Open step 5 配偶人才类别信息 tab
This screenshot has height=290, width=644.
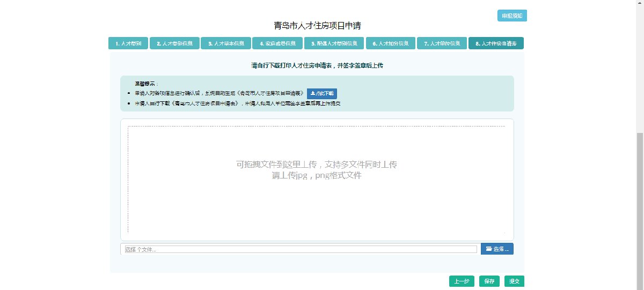(x=334, y=43)
